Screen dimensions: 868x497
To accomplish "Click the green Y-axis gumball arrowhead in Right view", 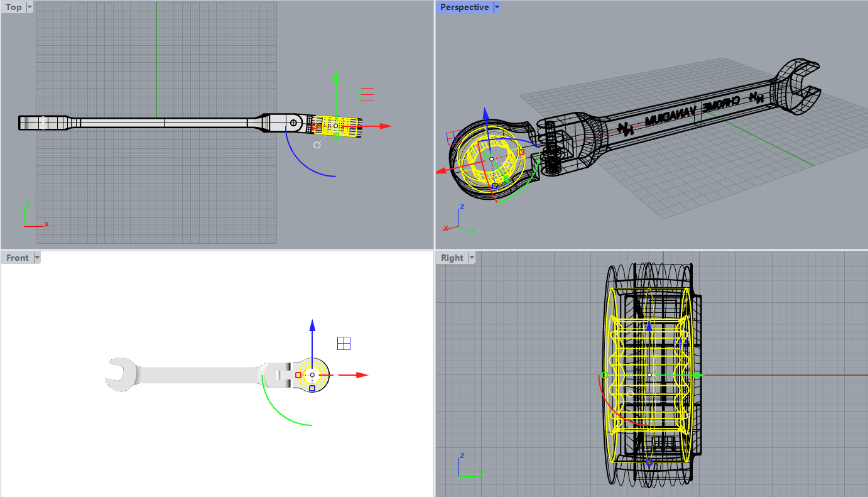I will point(697,375).
